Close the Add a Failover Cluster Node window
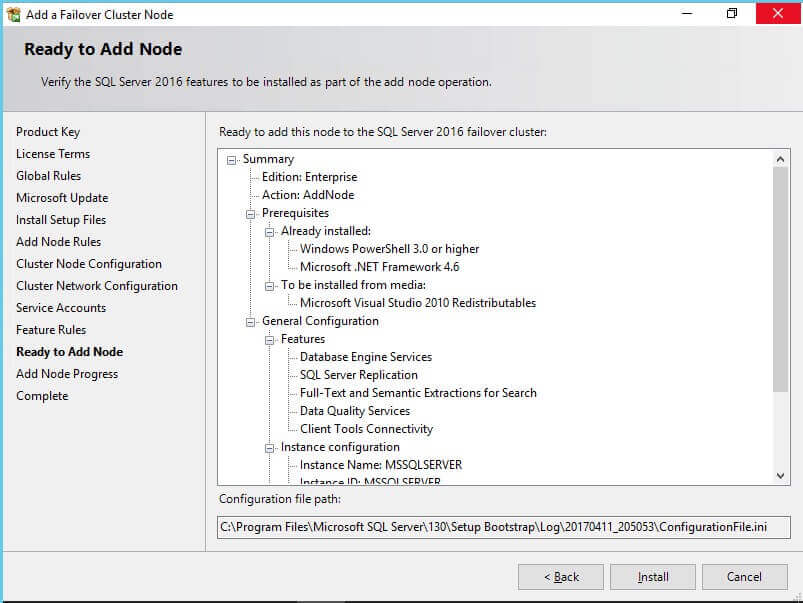Viewport: 803px width, 603px height. [x=778, y=13]
